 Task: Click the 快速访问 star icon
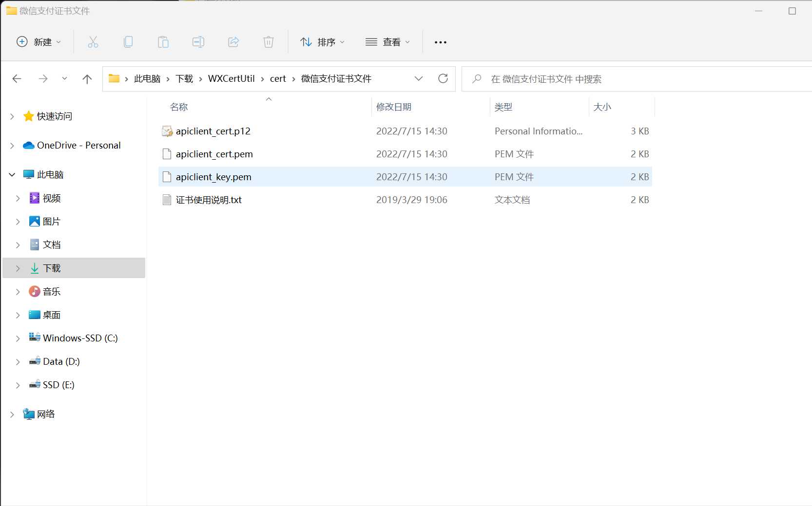pos(29,116)
